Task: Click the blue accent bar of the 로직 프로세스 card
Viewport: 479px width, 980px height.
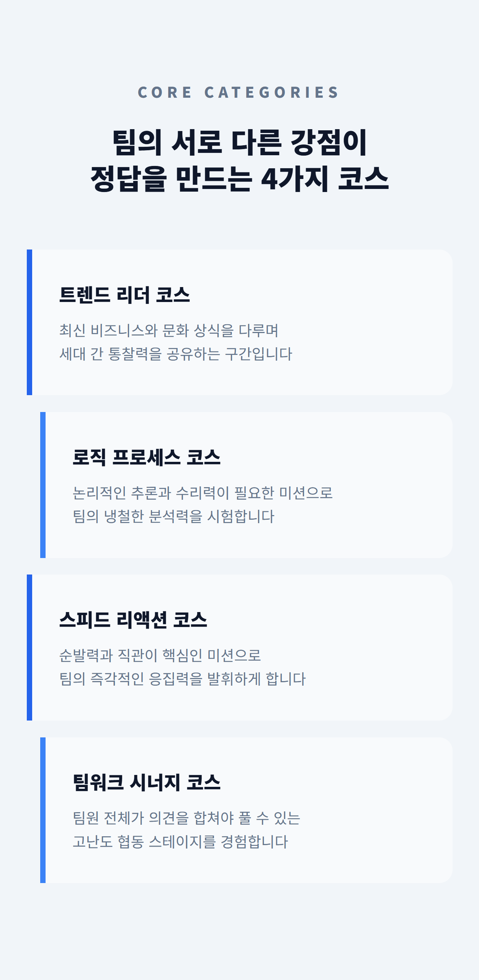Action: pos(43,485)
